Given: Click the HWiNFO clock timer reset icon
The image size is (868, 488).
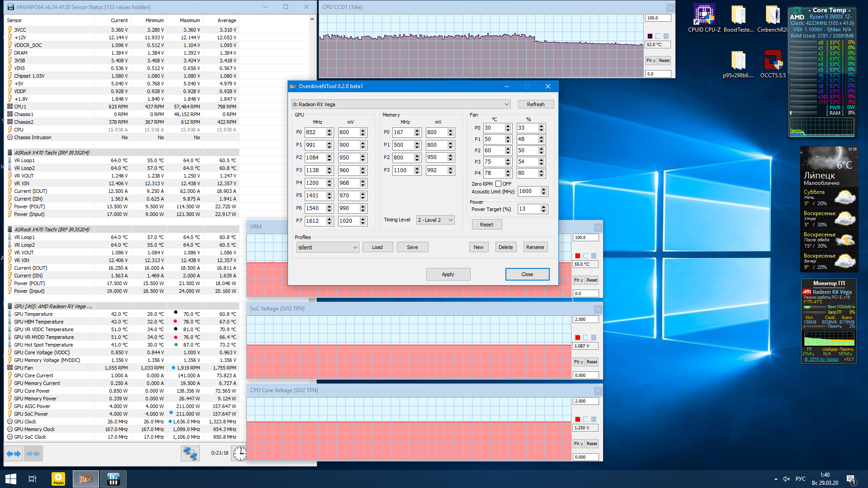Looking at the screenshot, I should tap(240, 453).
